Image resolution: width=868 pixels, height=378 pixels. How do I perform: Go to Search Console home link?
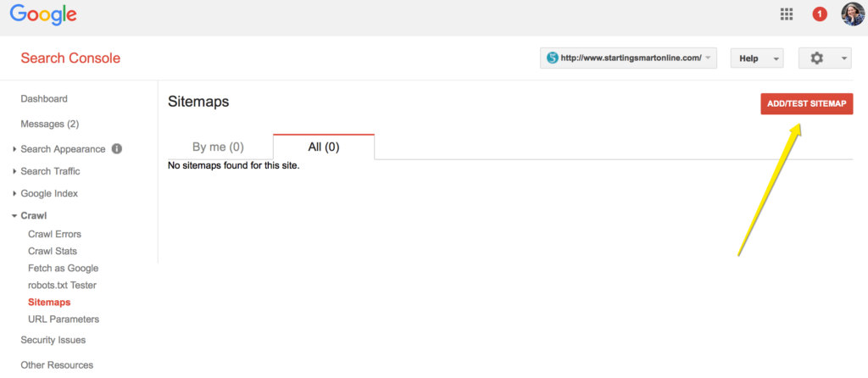(70, 58)
